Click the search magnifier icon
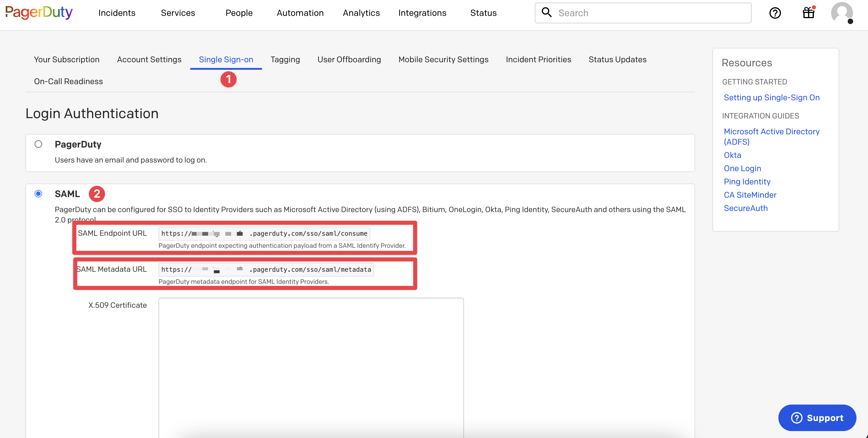The image size is (868, 438). coord(546,12)
